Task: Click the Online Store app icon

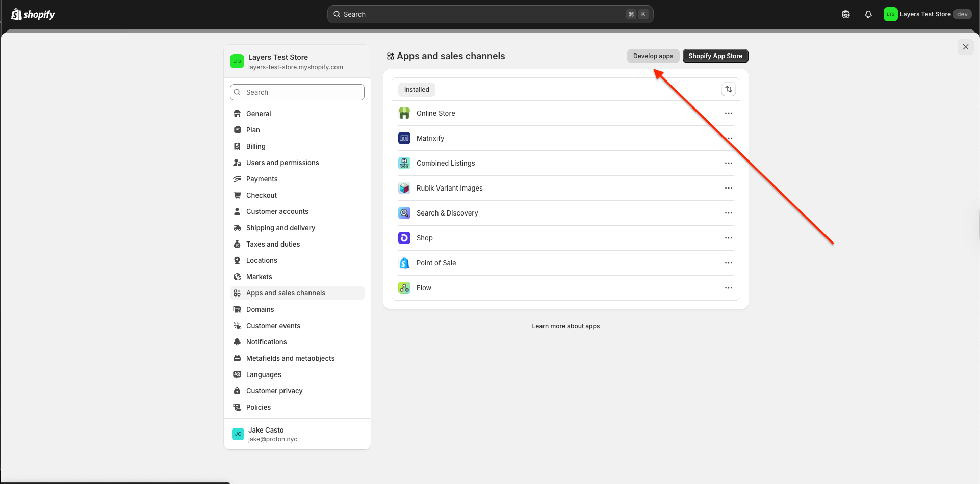Action: tap(404, 113)
